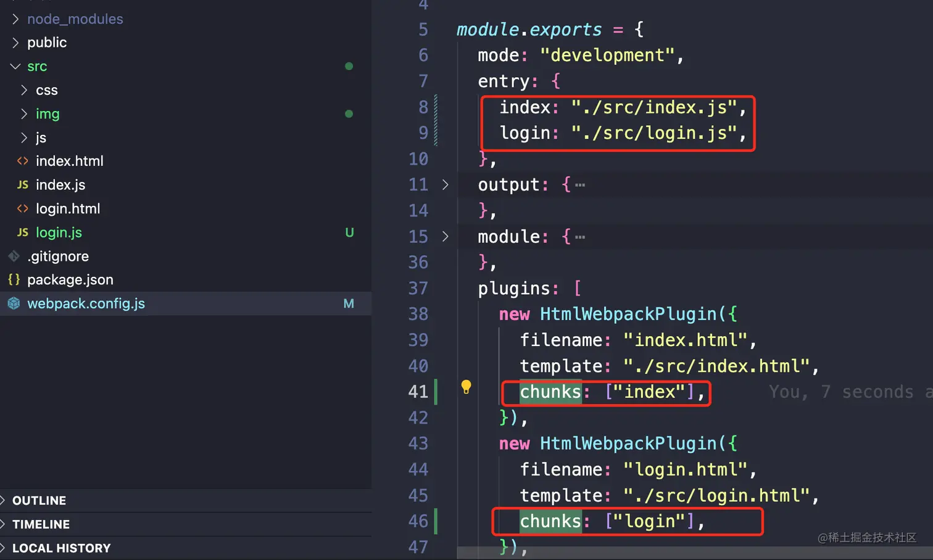
Task: Click the U untracked badge on login.js
Action: pos(349,233)
